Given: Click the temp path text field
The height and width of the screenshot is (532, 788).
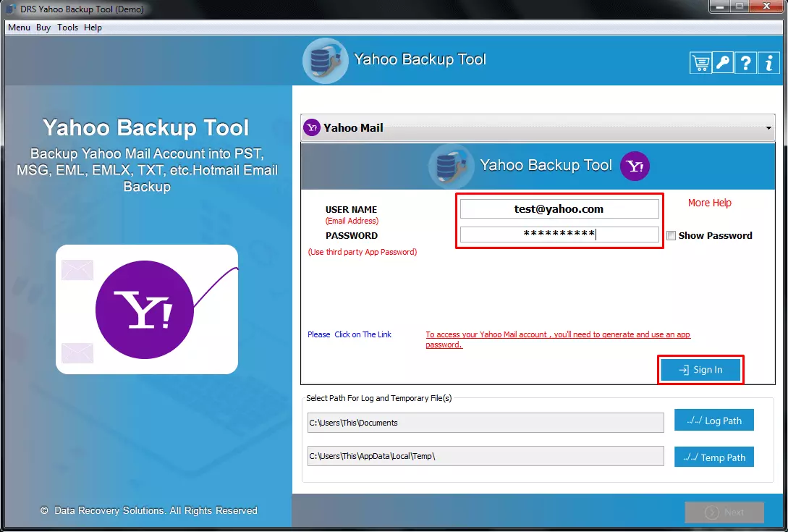Looking at the screenshot, I should [x=486, y=456].
